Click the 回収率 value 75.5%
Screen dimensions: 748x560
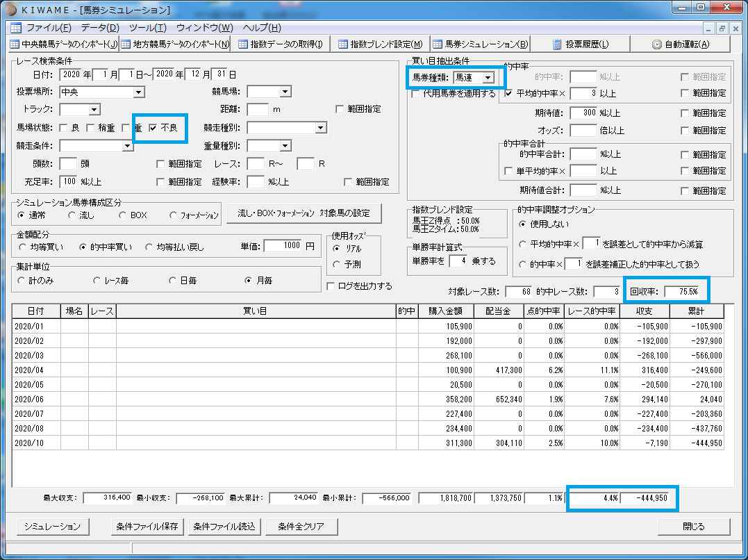tap(683, 292)
